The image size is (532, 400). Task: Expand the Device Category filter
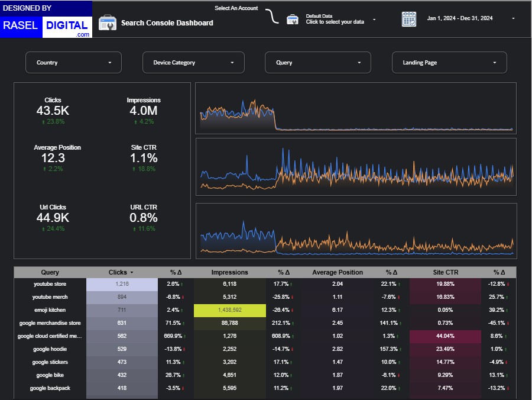pos(192,63)
